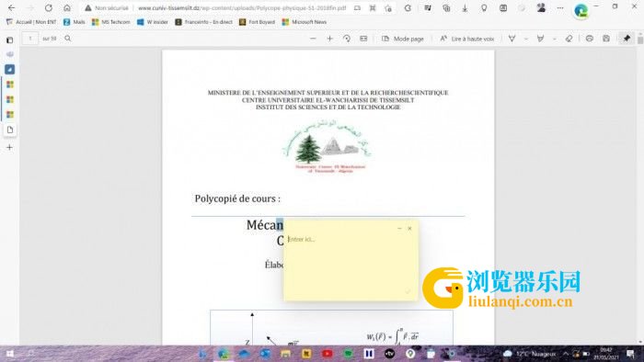Open the highlighter options dropdown
This screenshot has width=644, height=362.
(x=555, y=39)
